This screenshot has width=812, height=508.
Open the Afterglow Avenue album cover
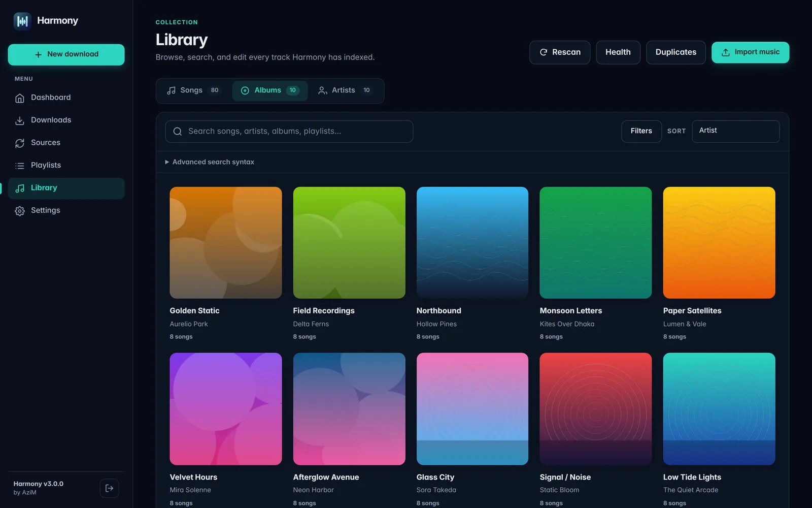pyautogui.click(x=349, y=409)
